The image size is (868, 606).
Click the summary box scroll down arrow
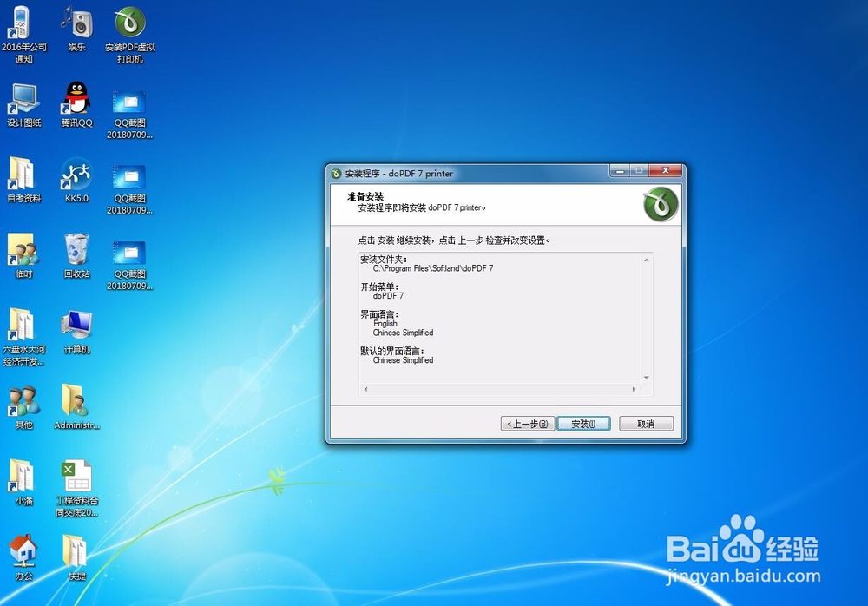tap(646, 378)
